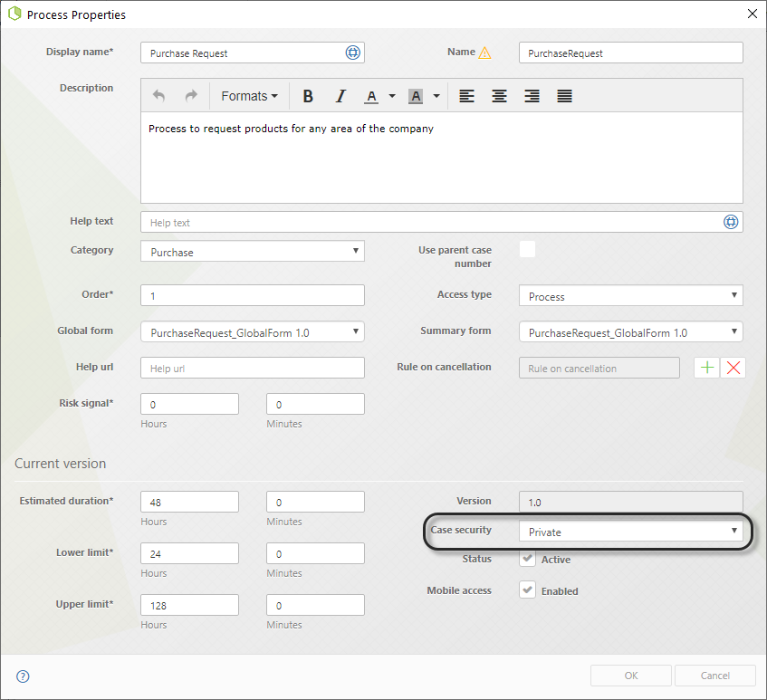Click inside the description text area

[442, 158]
